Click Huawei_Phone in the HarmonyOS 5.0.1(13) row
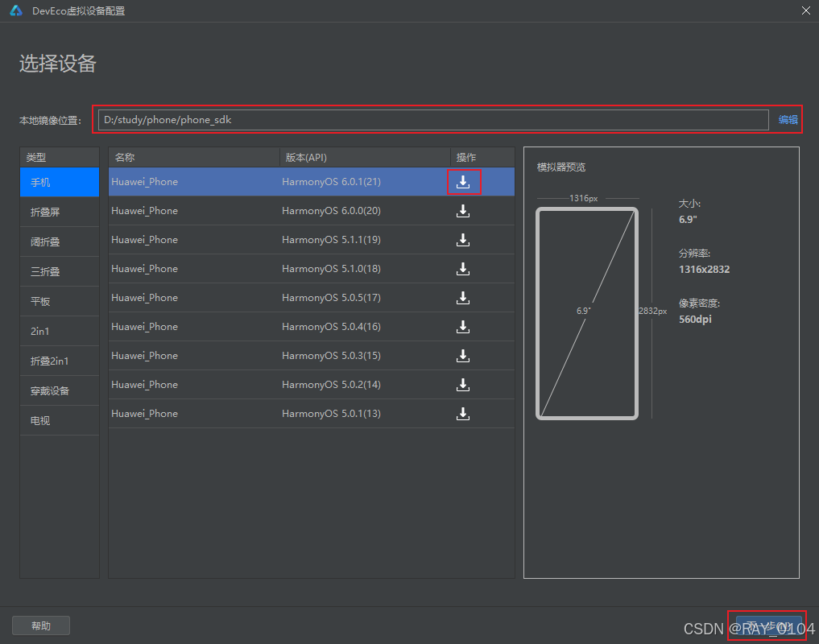 145,414
